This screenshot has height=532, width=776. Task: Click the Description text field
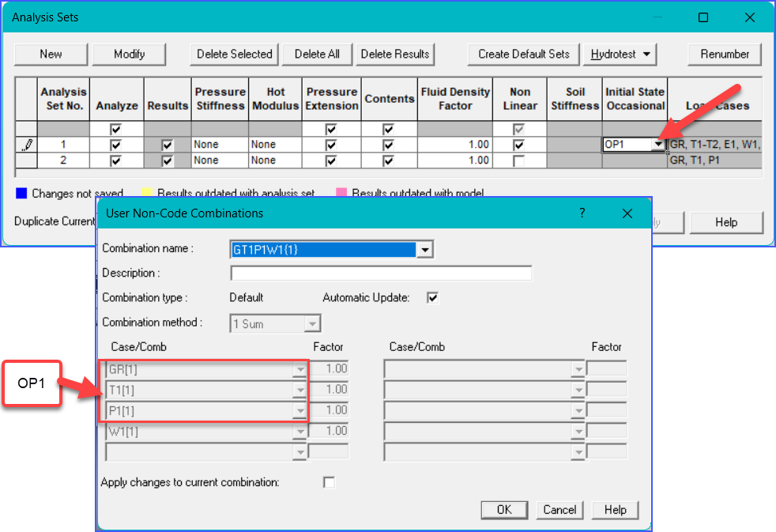pos(381,274)
